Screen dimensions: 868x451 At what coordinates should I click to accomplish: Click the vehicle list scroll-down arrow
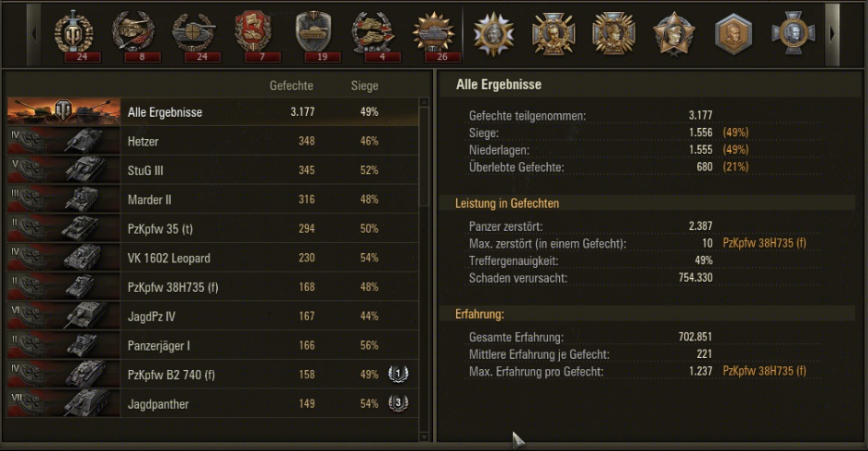(424, 436)
